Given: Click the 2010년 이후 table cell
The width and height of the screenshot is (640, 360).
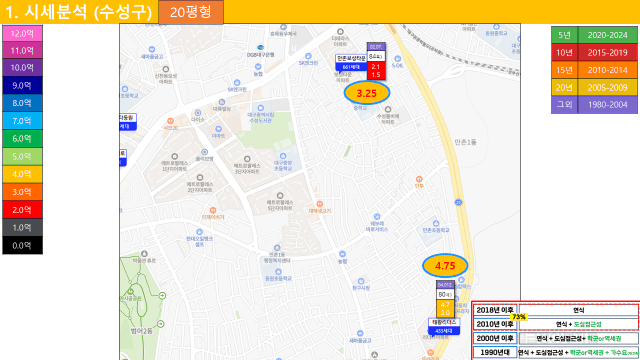Looking at the screenshot, I should coord(495,324).
